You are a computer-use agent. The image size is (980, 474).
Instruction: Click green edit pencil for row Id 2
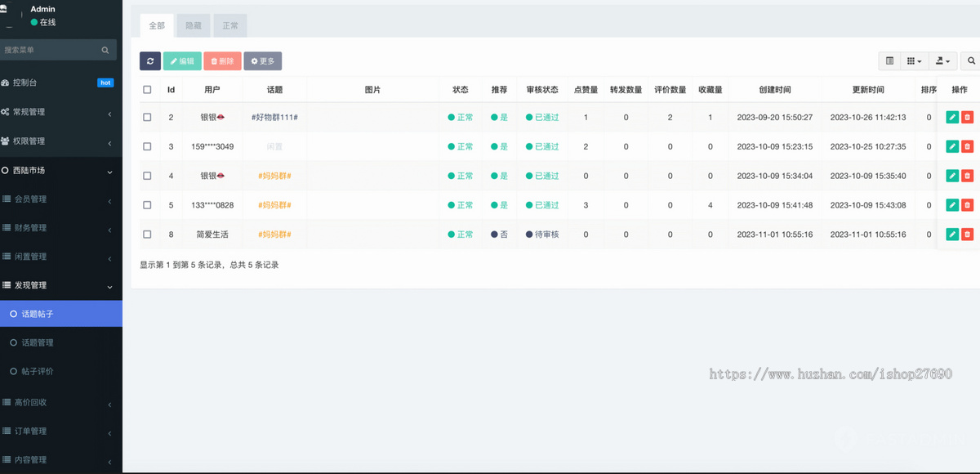coord(952,117)
